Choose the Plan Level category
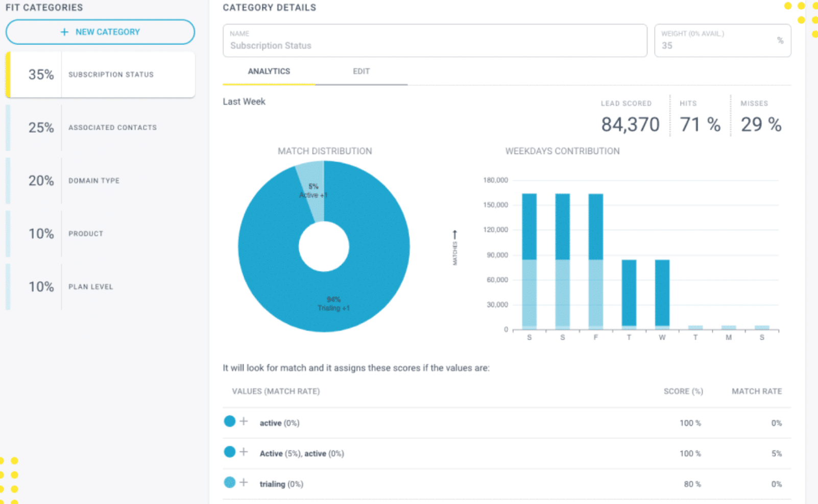This screenshot has width=818, height=504. 100,287
